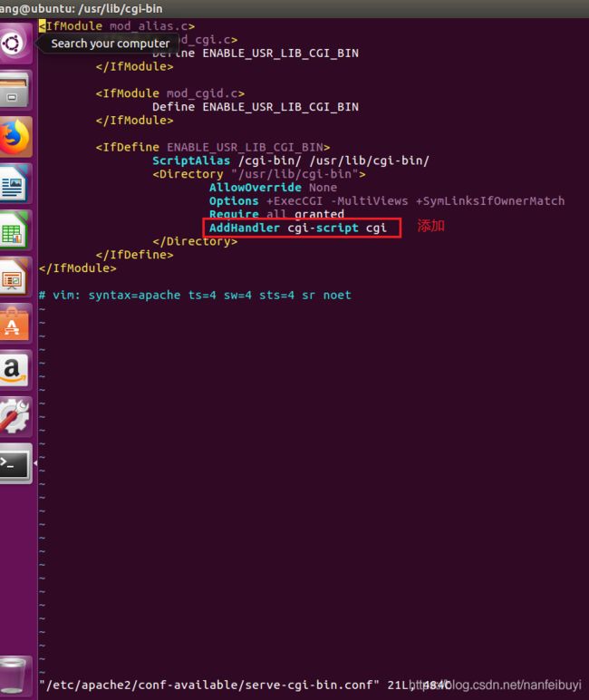
Task: Click '<Directory "/usr/lib/cgi-bin">' line
Action: click(259, 174)
